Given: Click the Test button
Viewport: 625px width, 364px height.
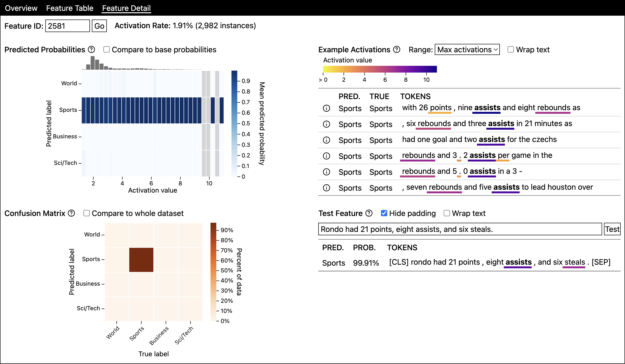Looking at the screenshot, I should pos(612,229).
